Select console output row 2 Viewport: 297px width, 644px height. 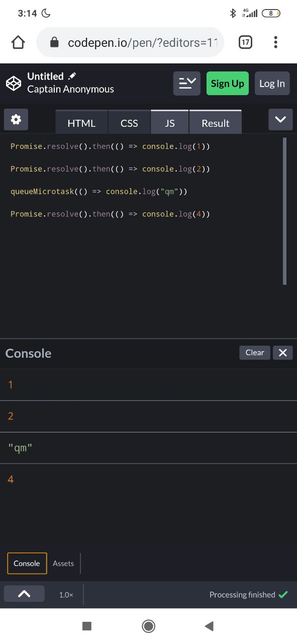(x=148, y=416)
